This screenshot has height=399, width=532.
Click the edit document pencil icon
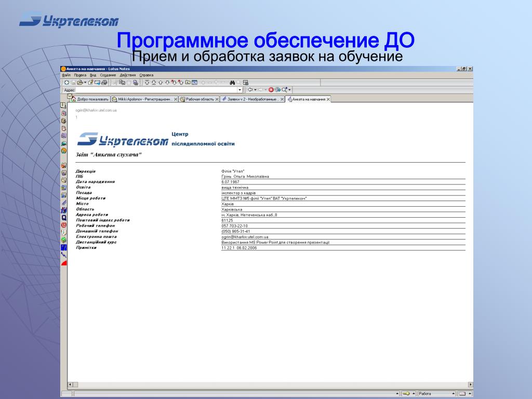90,83
